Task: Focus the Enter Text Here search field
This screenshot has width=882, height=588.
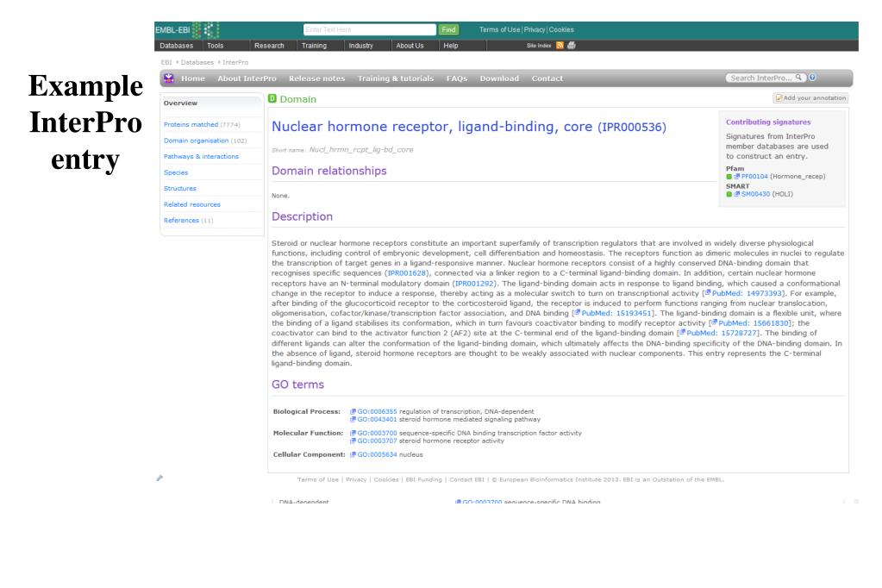Action: pos(370,30)
